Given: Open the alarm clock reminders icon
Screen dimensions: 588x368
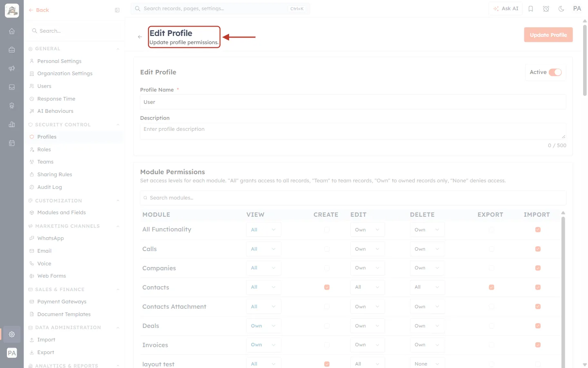Looking at the screenshot, I should 546,9.
